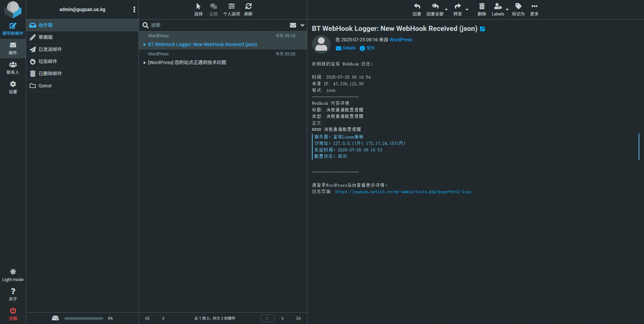
Task: Go to first page of messages
Action: 147,318
